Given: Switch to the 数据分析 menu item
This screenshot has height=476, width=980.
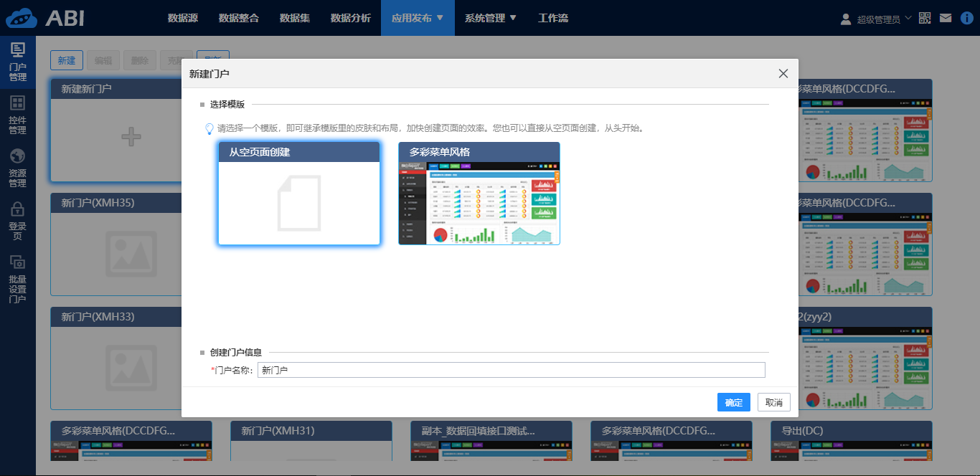Looking at the screenshot, I should click(x=349, y=18).
